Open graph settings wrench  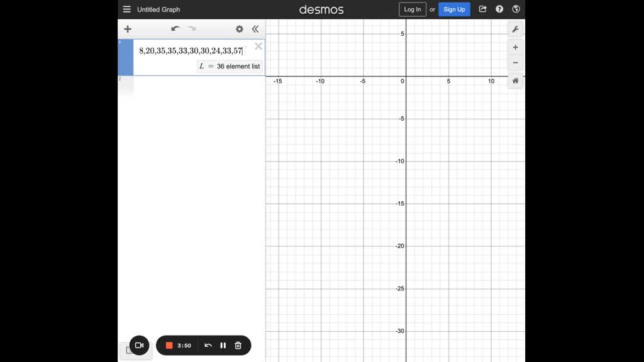pos(516,30)
